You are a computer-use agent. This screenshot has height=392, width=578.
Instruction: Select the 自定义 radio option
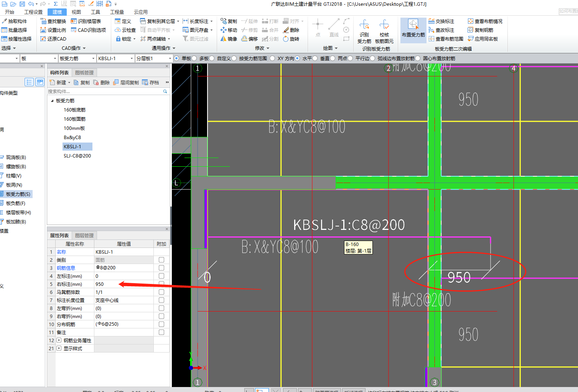[212, 58]
